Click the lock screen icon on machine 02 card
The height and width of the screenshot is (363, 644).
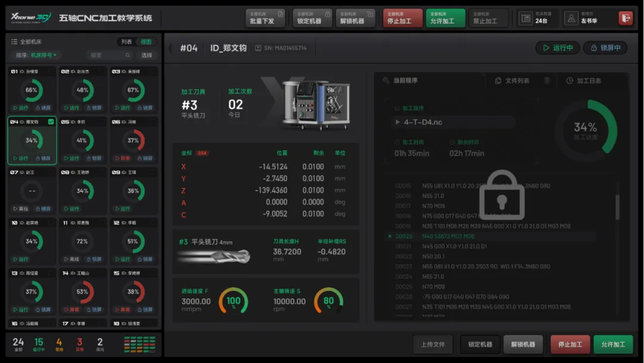pyautogui.click(x=88, y=107)
